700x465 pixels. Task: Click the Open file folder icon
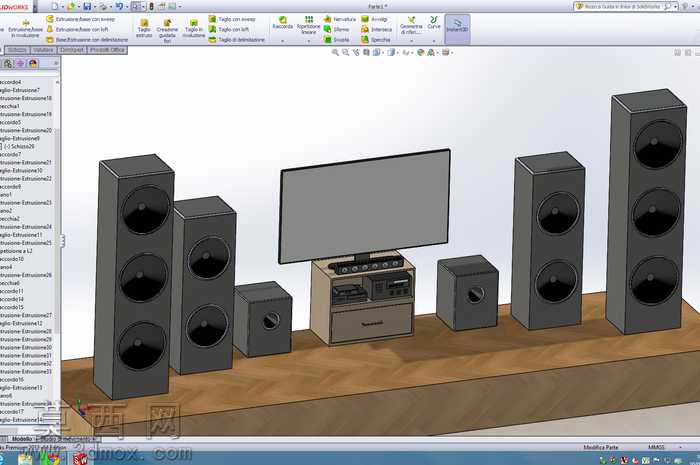71,6
